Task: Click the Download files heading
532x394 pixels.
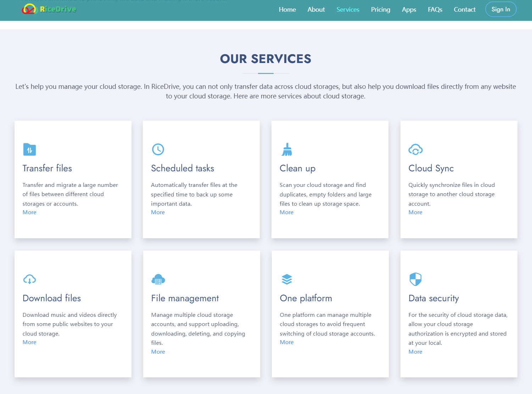Action: 52,298
